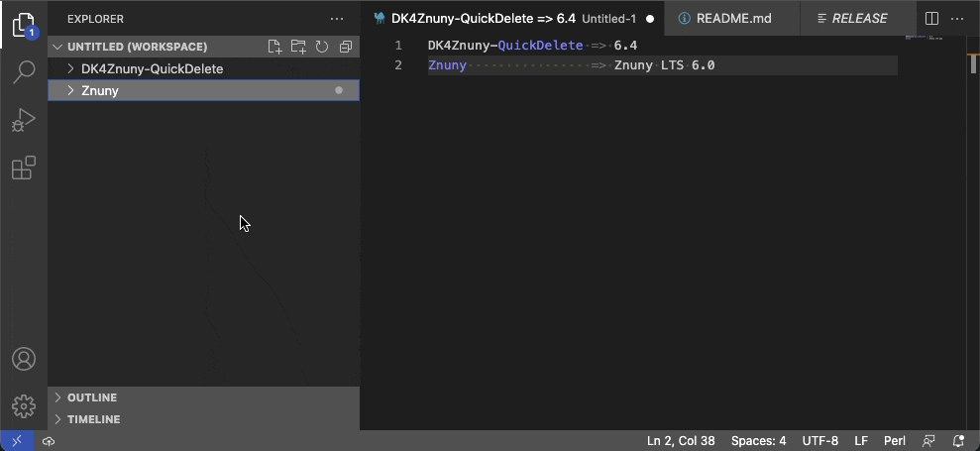Click the 'Znuny LTS 6.0' text
Screen dimensions: 980x451
click(664, 65)
